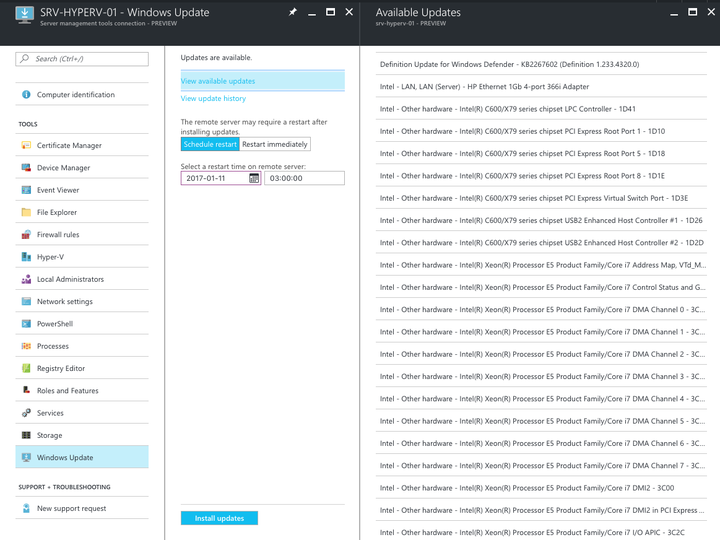Pin the Windows Update blade
Screen dimensions: 720x540
pos(292,12)
